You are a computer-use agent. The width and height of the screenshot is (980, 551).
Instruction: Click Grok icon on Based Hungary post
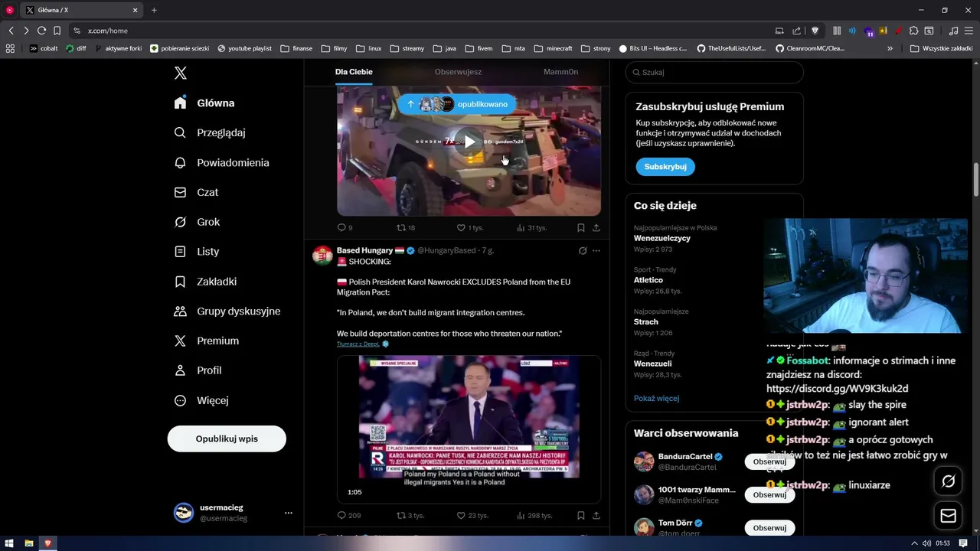(x=583, y=250)
